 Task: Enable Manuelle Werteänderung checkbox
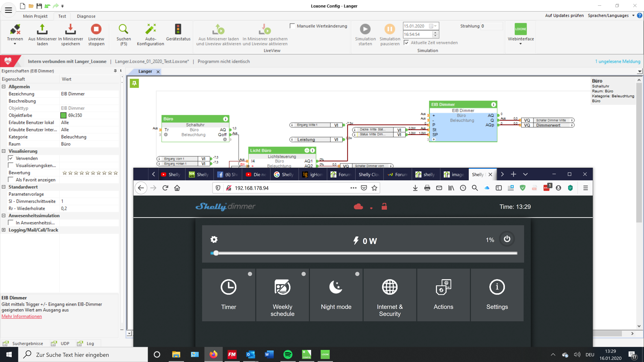292,26
